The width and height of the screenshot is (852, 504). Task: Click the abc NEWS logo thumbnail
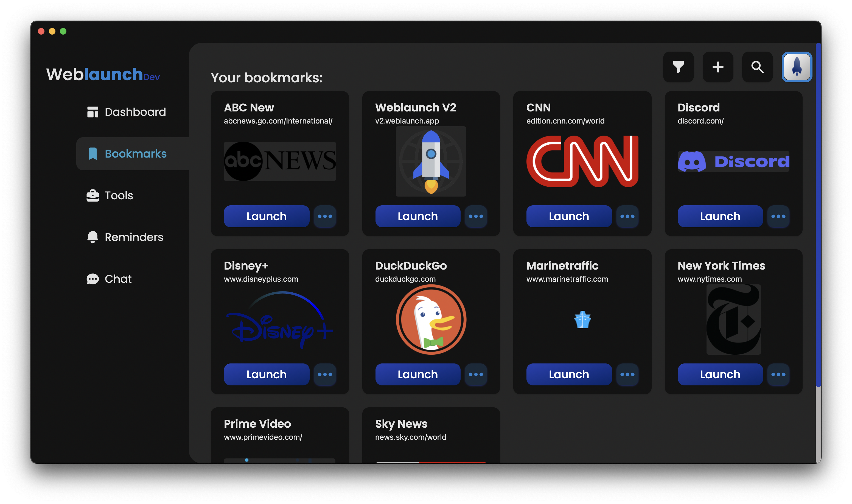[280, 161]
